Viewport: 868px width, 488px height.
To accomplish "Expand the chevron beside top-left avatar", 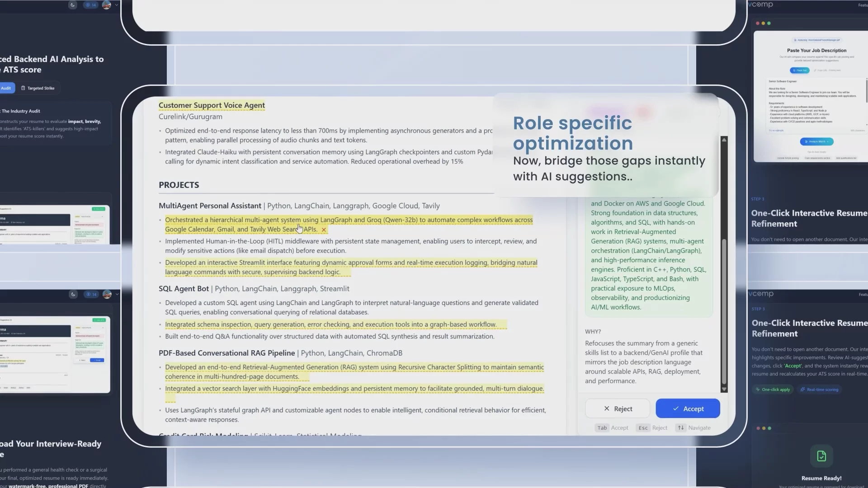I will [117, 5].
